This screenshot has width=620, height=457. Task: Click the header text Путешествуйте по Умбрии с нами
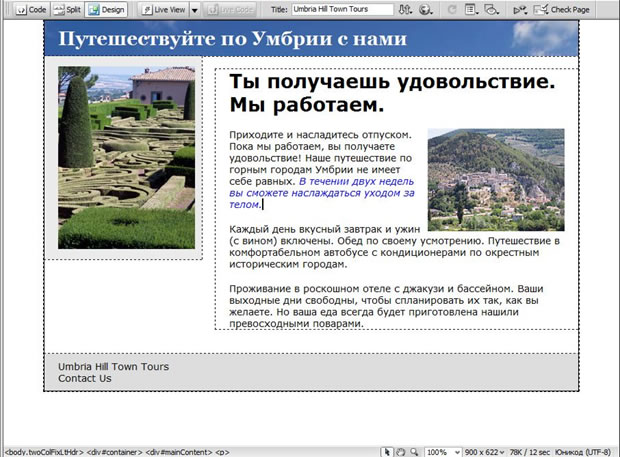click(x=232, y=39)
